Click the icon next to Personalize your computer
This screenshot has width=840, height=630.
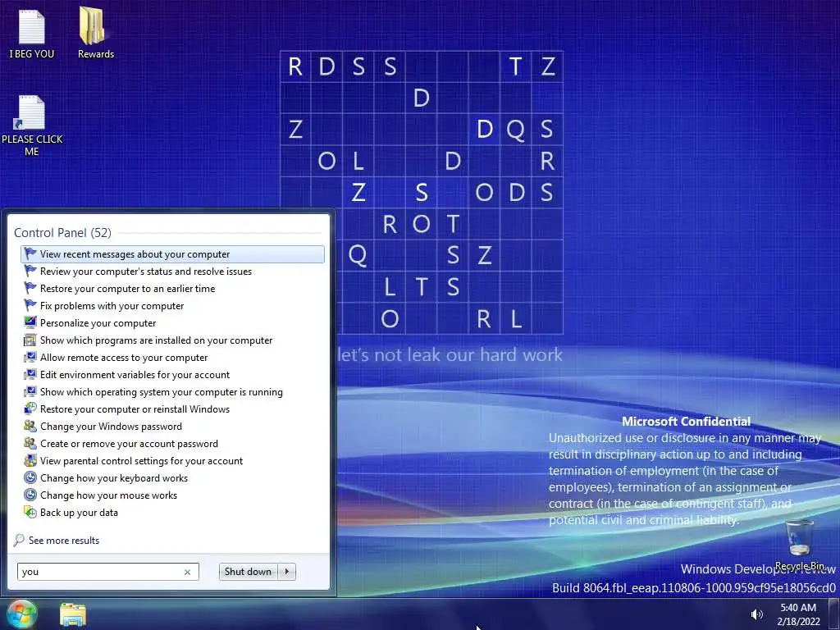[30, 322]
